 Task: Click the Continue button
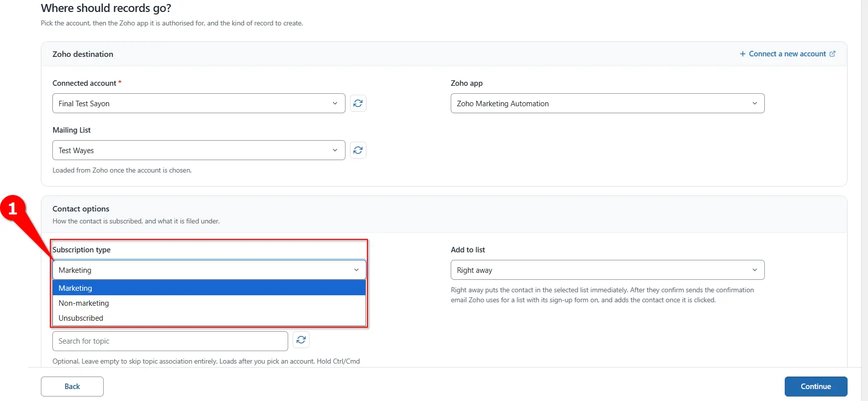click(816, 387)
